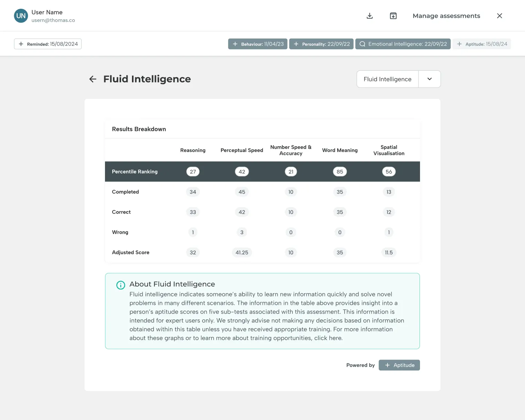Select the Personality: 22/09/22 tab
525x420 pixels.
(321, 44)
